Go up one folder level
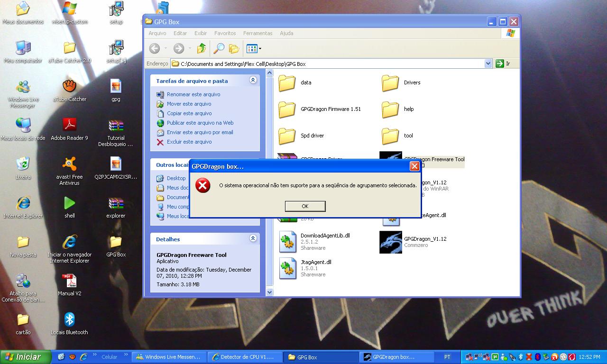The height and width of the screenshot is (364, 607). point(202,48)
